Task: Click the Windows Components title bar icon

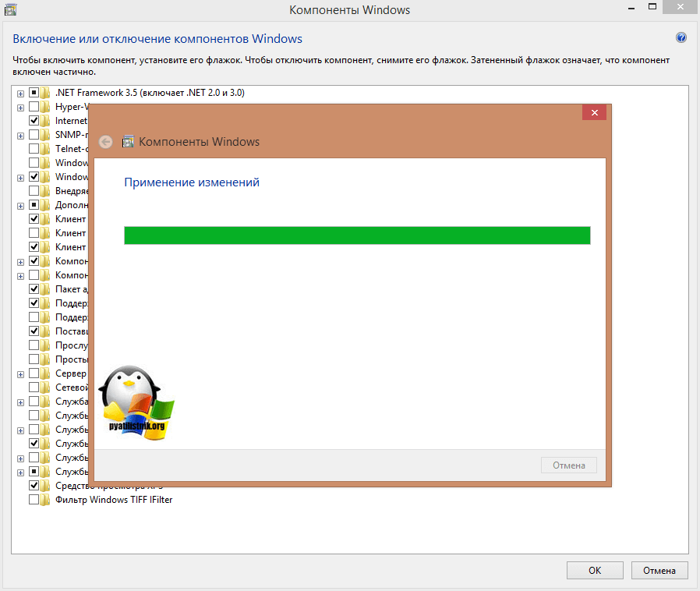Action: [x=10, y=9]
